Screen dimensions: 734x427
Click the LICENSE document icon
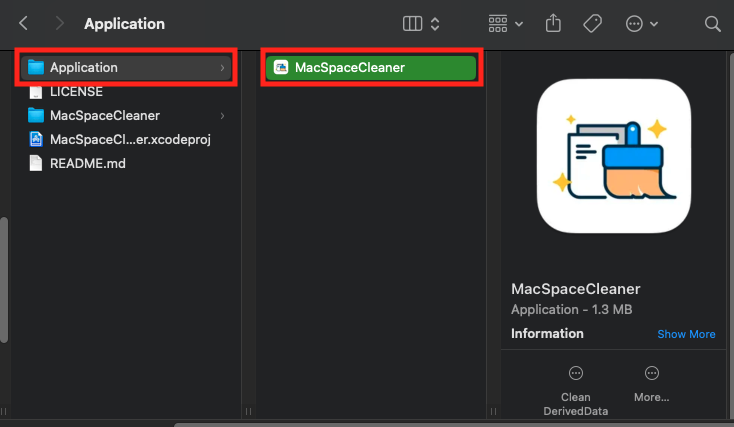click(36, 92)
